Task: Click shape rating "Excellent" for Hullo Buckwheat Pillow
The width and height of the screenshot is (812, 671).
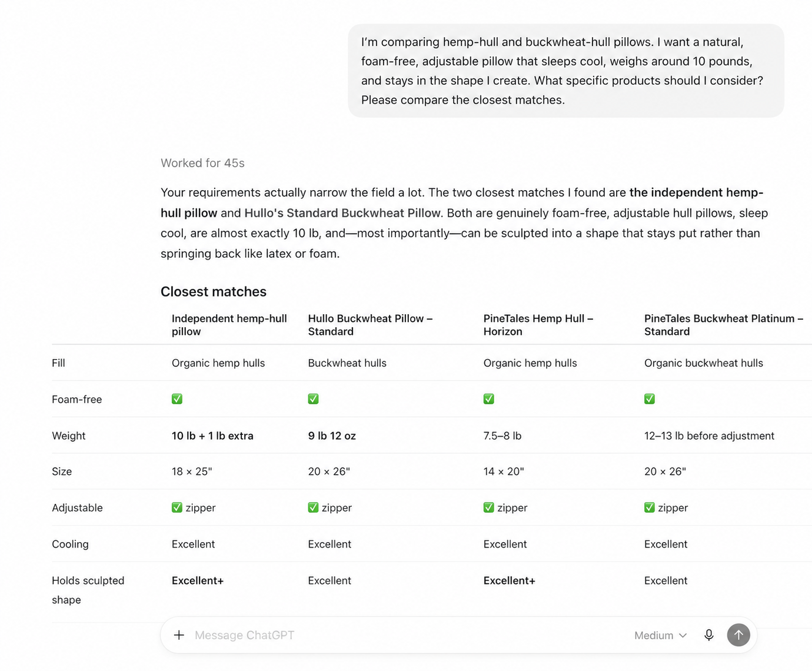Action: [330, 581]
